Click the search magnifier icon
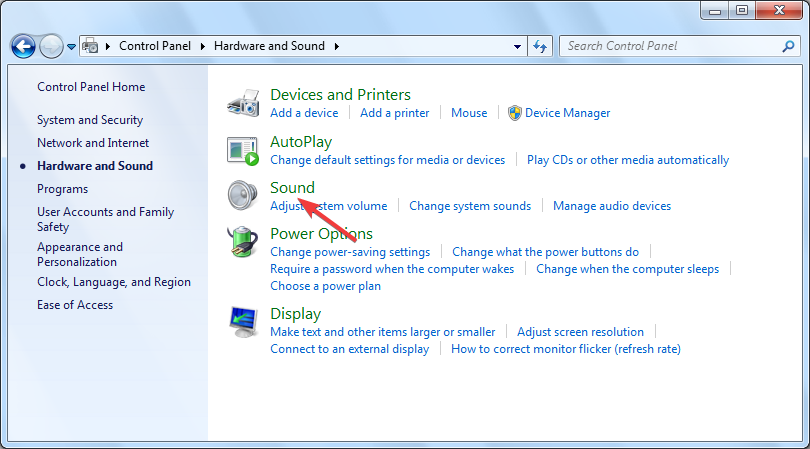The width and height of the screenshot is (810, 449). click(x=788, y=46)
